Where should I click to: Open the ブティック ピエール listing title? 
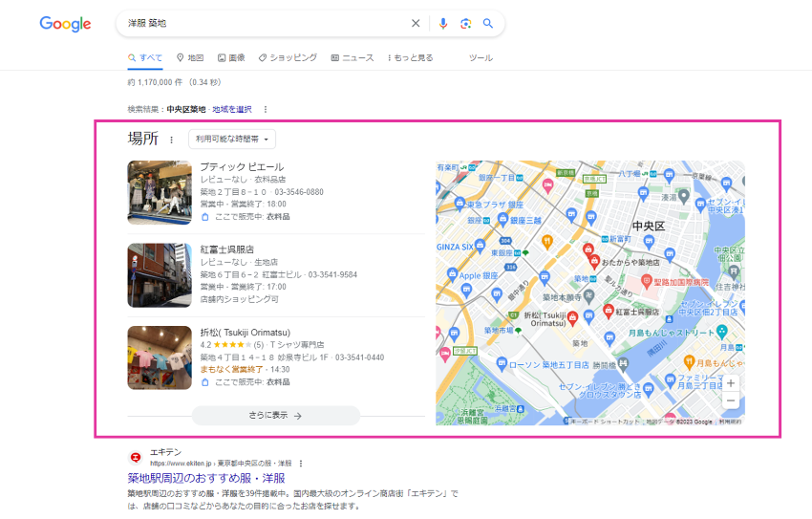[242, 166]
